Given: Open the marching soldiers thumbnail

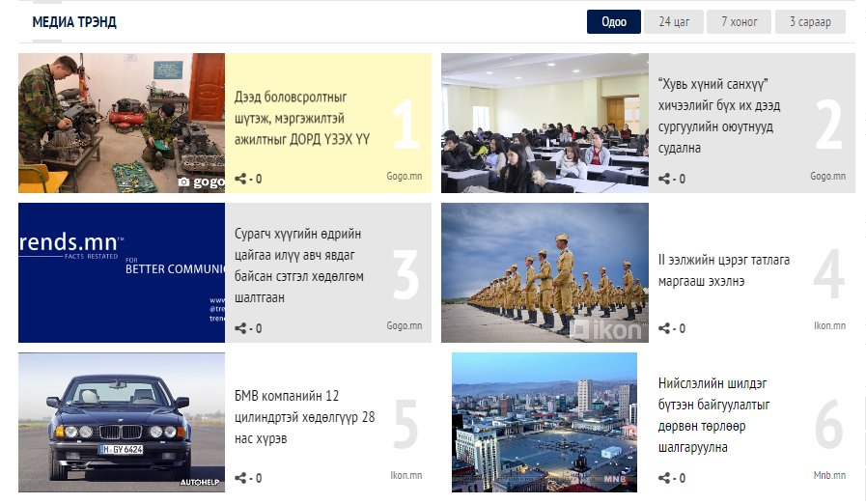Looking at the screenshot, I should [545, 272].
